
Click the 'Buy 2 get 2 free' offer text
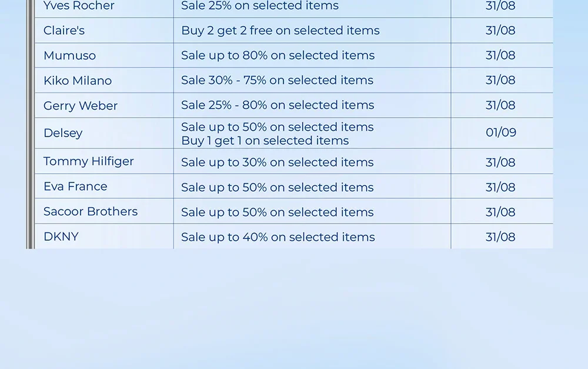coord(280,31)
